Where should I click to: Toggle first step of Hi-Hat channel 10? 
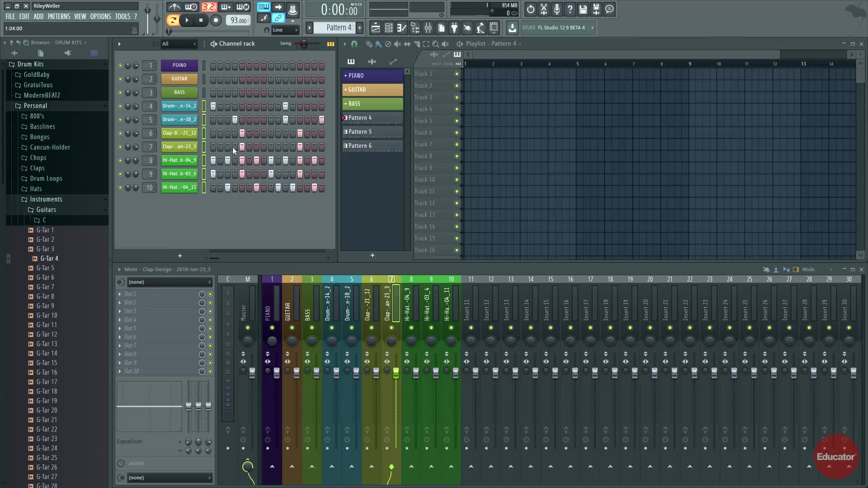213,188
